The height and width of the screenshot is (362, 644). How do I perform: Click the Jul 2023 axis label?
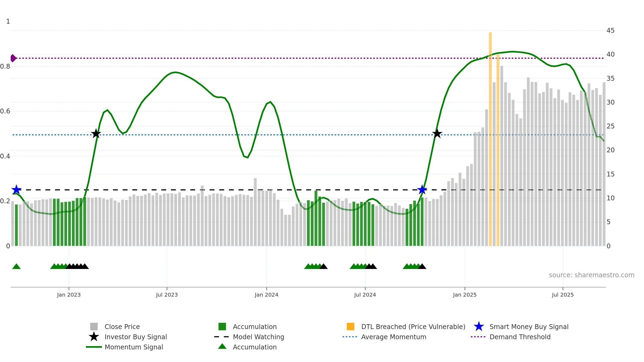coord(167,295)
